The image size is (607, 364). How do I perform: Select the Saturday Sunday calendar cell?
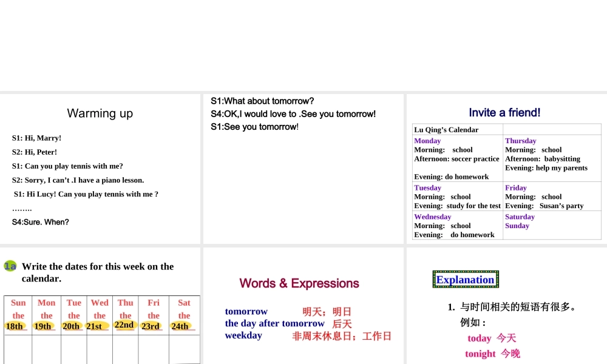coord(552,225)
